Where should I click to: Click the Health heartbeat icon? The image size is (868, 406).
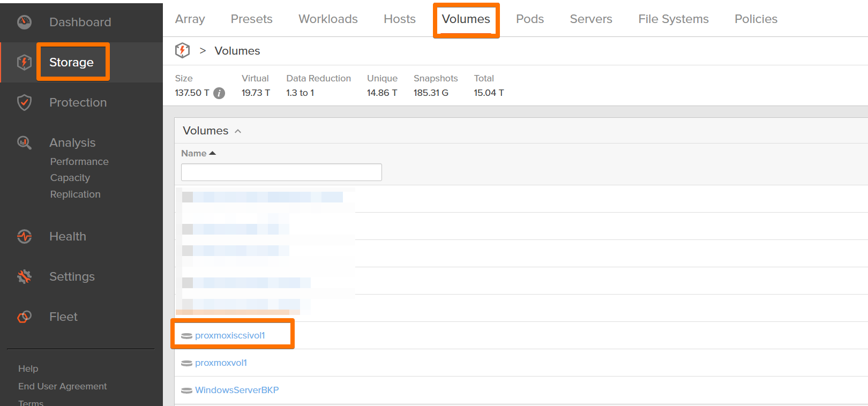pos(25,236)
